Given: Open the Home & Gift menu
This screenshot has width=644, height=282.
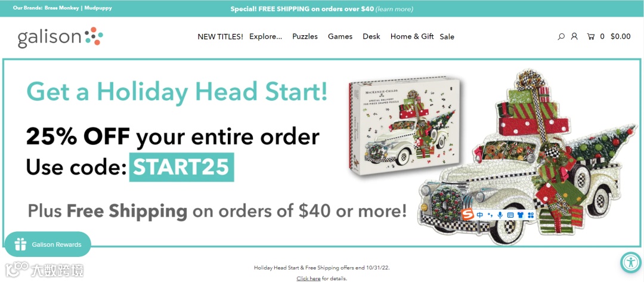Looking at the screenshot, I should [412, 36].
